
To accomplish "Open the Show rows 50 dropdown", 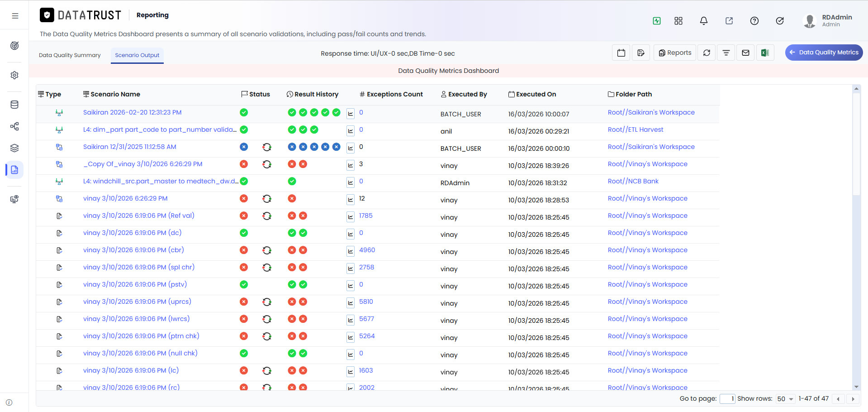I will [x=785, y=399].
